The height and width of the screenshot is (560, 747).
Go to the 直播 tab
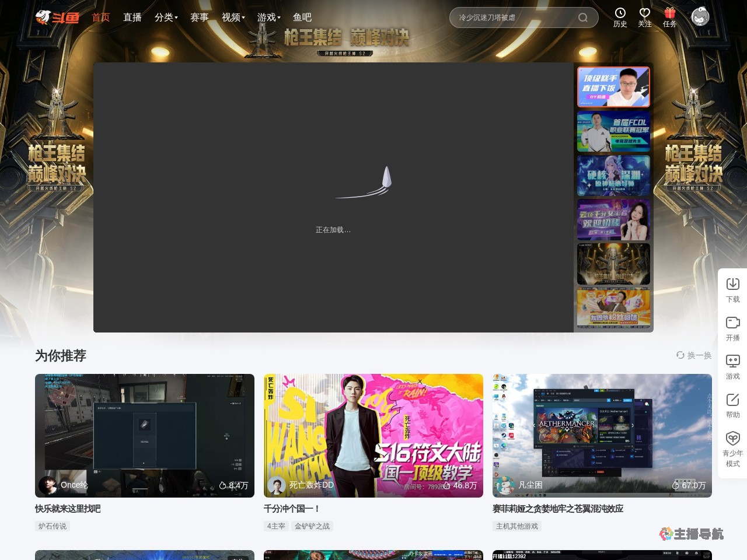tap(132, 17)
